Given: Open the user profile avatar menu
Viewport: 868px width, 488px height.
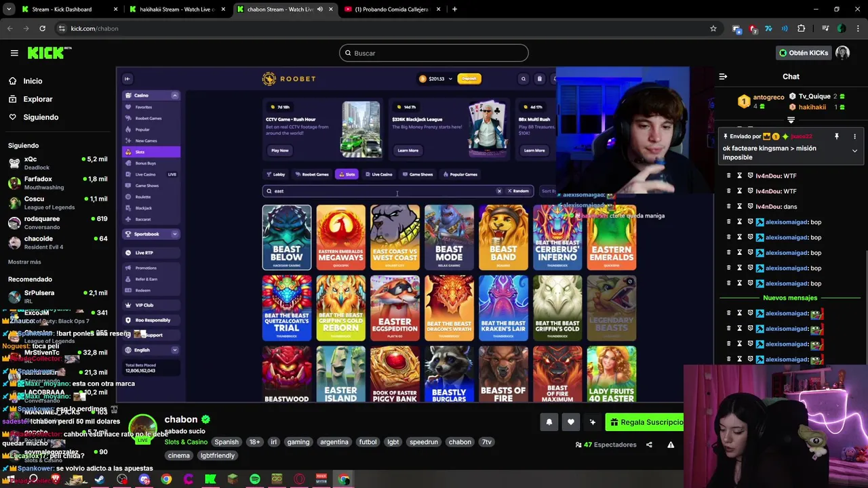Looking at the screenshot, I should coord(843,53).
